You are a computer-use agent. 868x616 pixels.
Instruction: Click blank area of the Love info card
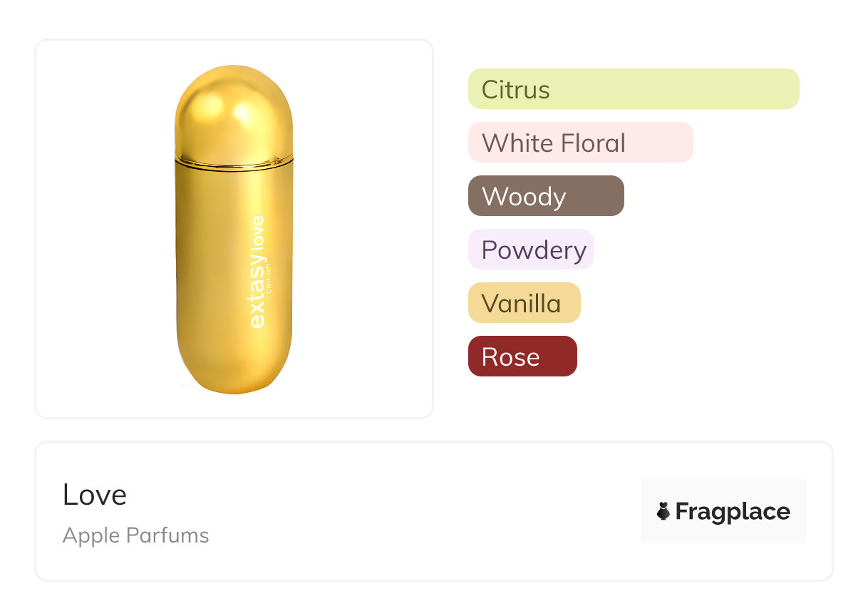point(428,513)
